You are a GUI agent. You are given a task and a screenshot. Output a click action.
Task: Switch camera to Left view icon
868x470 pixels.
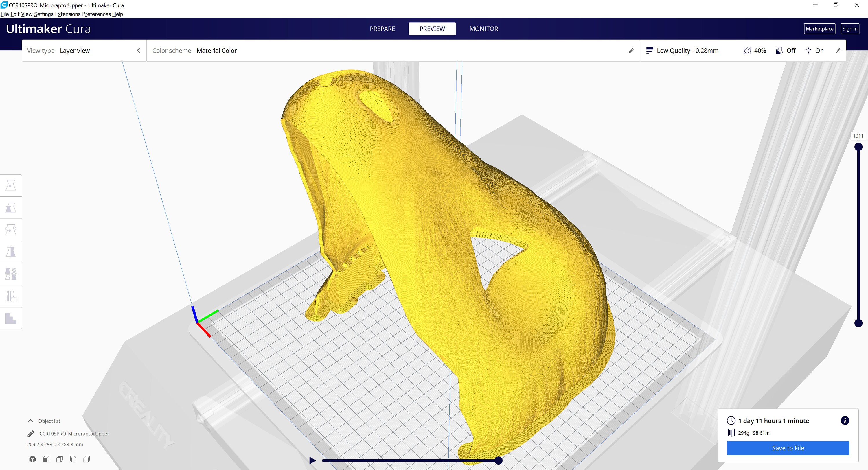pos(73,459)
